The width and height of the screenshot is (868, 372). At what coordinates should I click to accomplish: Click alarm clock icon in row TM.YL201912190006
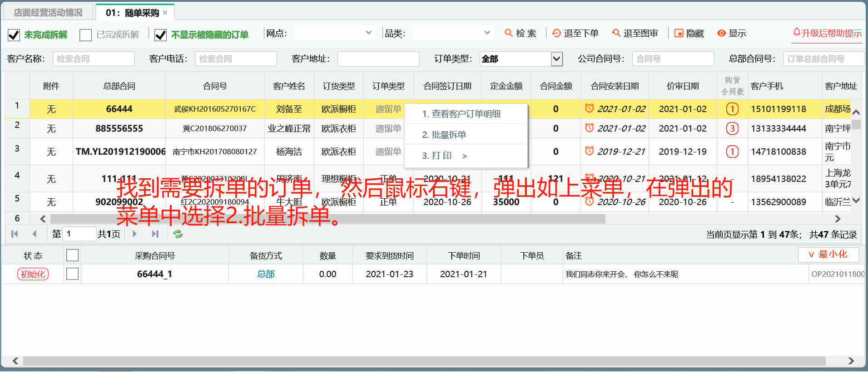[x=589, y=151]
